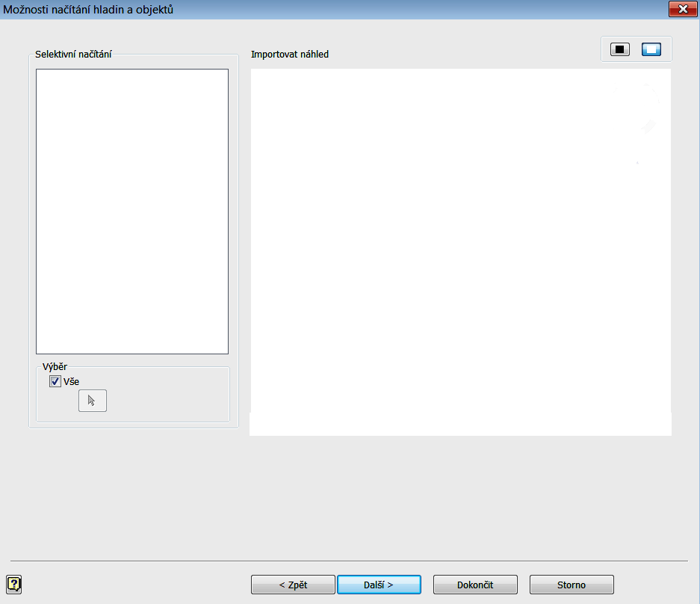Click Dokončit to finish the import

pyautogui.click(x=475, y=585)
